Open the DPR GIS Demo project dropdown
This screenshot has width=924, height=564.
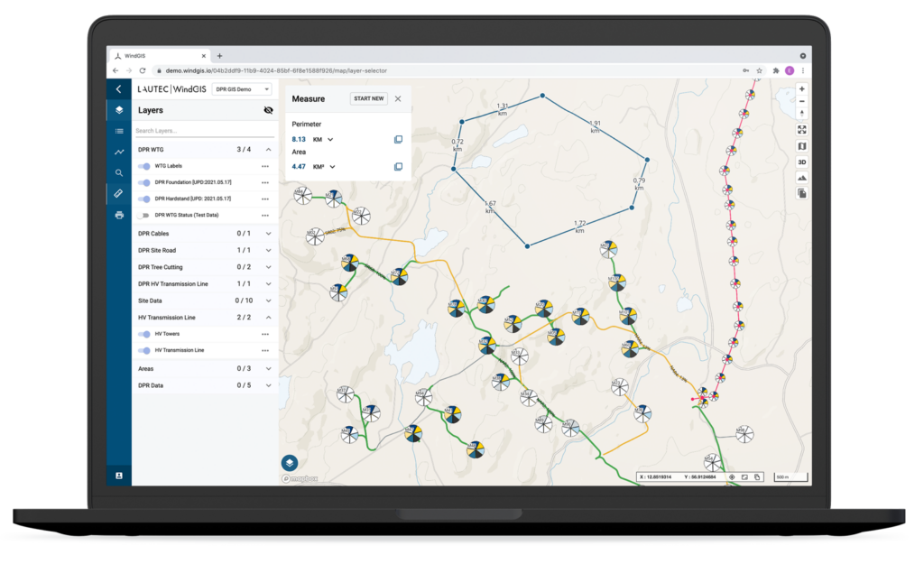pyautogui.click(x=242, y=89)
